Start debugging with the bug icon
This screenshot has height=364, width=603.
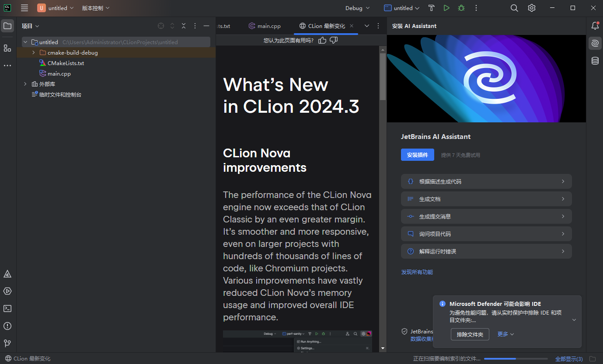(x=461, y=8)
